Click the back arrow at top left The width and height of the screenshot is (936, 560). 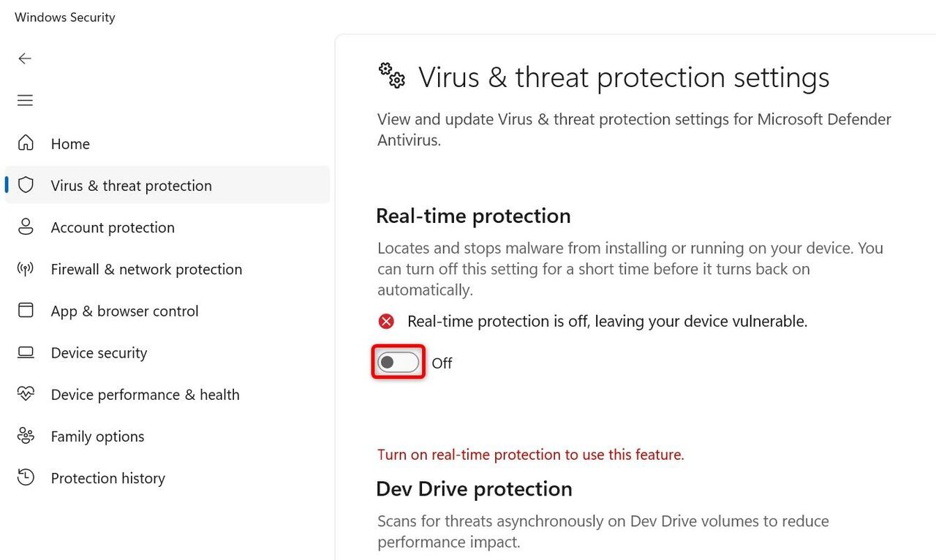click(24, 58)
